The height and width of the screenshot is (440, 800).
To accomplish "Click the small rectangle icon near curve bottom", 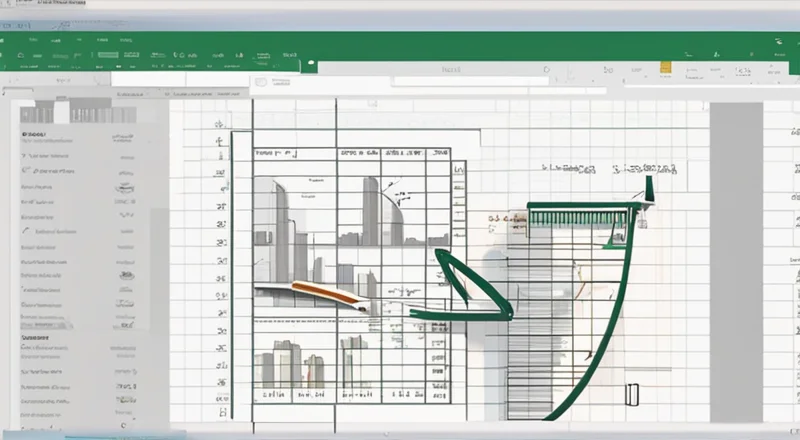I will [631, 394].
